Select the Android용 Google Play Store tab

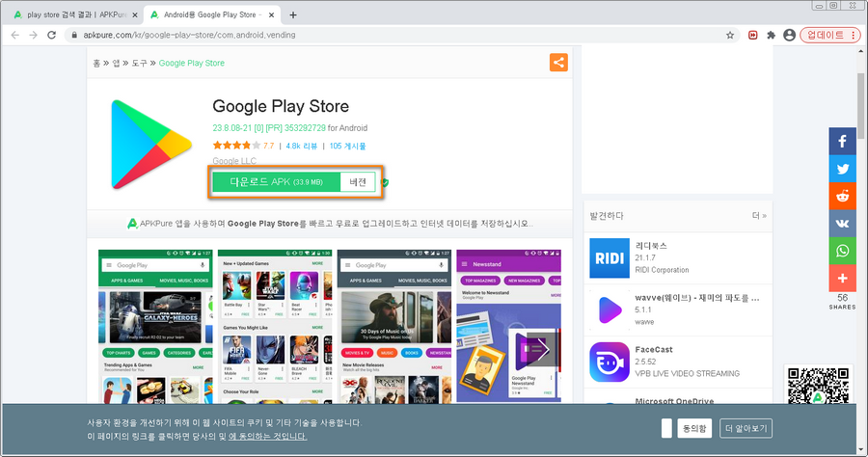(x=211, y=14)
